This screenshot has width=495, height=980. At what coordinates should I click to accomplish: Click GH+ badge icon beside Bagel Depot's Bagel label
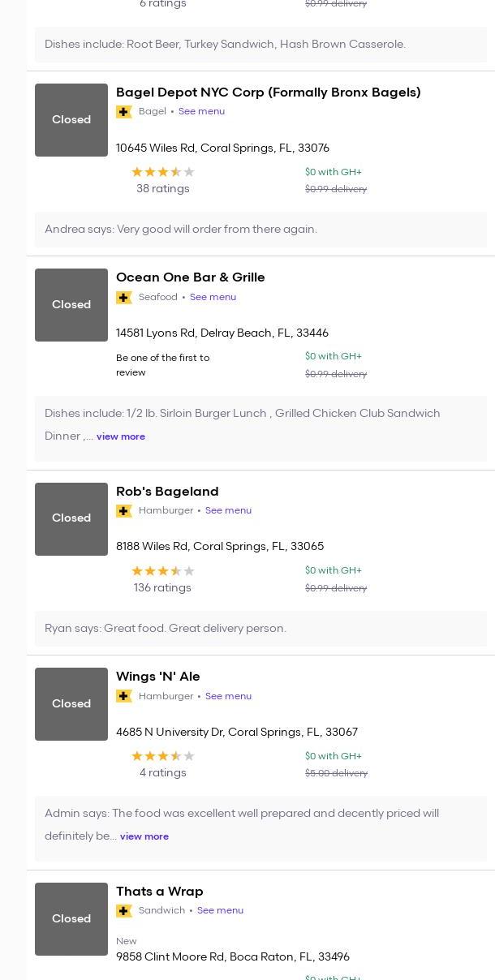click(124, 112)
